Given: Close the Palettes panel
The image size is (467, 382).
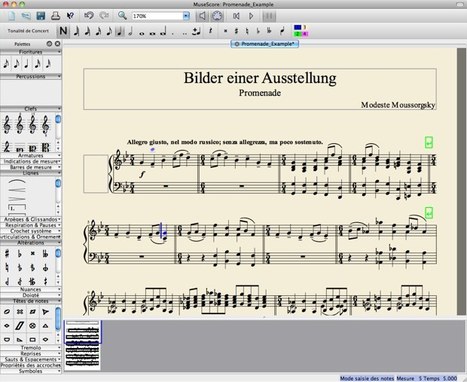Looking at the screenshot, I should 57,44.
